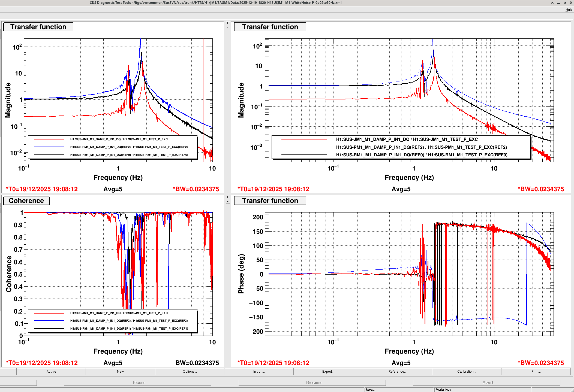Click the Coherence plot title box

[26, 201]
